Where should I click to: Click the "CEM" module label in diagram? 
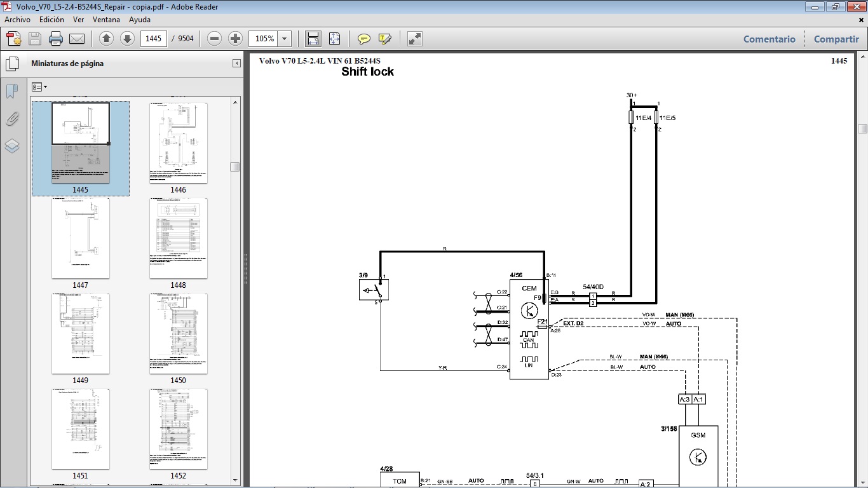[529, 288]
